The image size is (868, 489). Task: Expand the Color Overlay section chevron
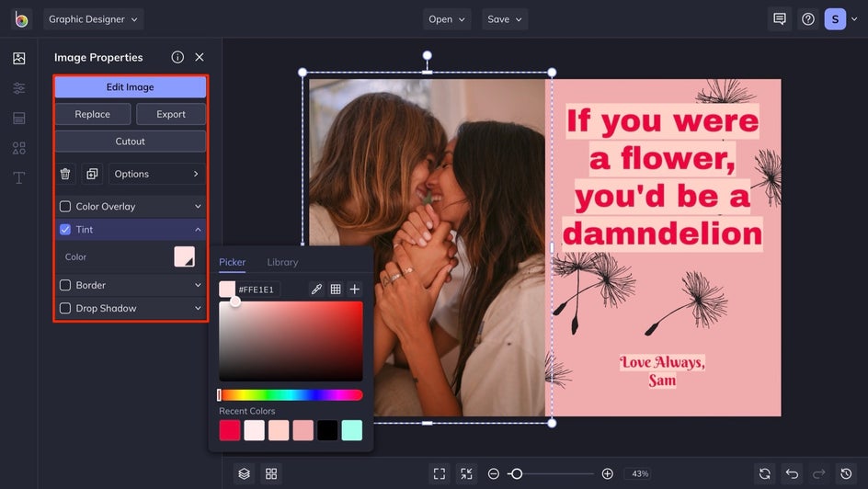198,206
